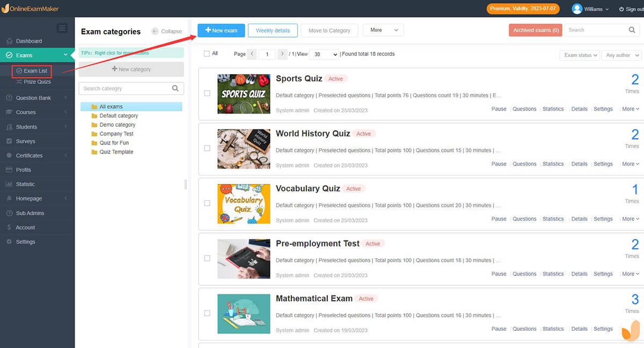Click the Collapse arrow icon in categories
Viewport: 644px width, 348px height.
coord(155,31)
